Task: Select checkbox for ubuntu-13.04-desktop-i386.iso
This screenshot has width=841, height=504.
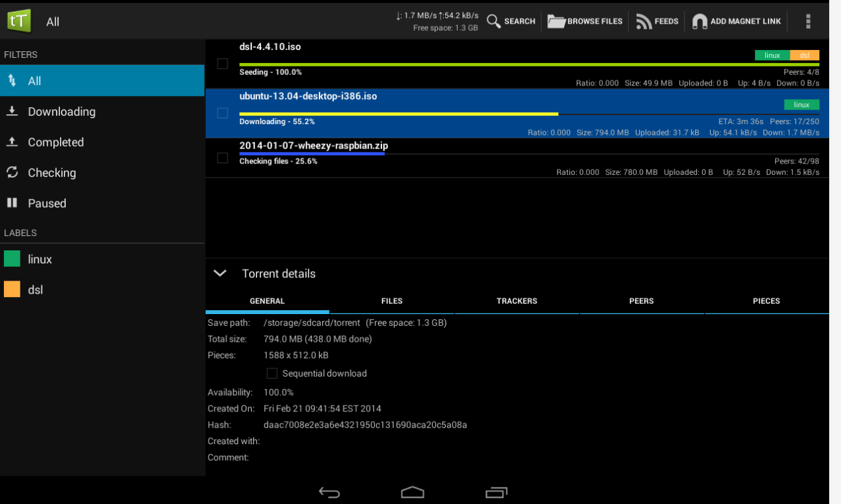Action: pyautogui.click(x=222, y=113)
